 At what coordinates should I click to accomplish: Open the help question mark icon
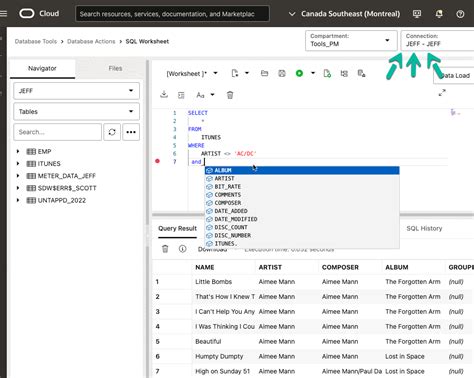pos(460,14)
